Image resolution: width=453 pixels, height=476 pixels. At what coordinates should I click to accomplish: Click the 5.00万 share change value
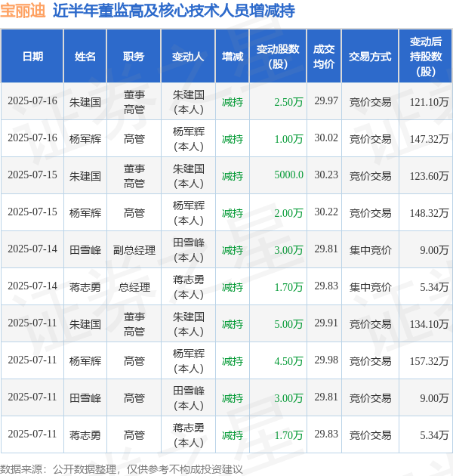288,324
